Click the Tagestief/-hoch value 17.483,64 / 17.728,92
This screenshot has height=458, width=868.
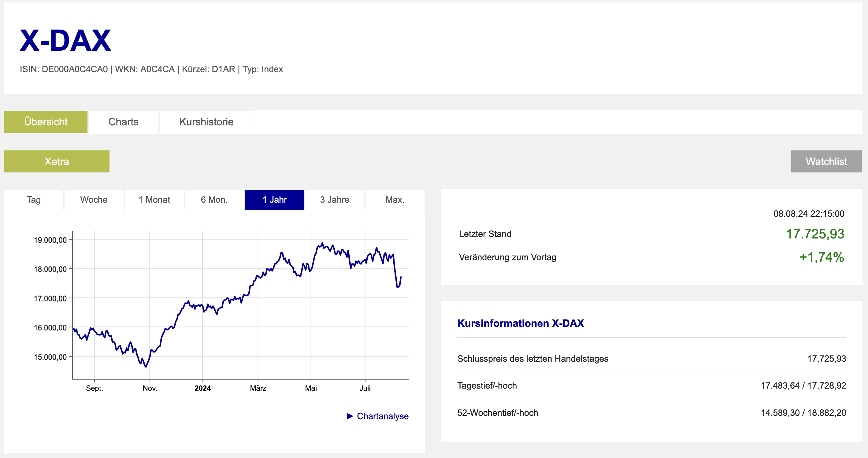point(803,386)
